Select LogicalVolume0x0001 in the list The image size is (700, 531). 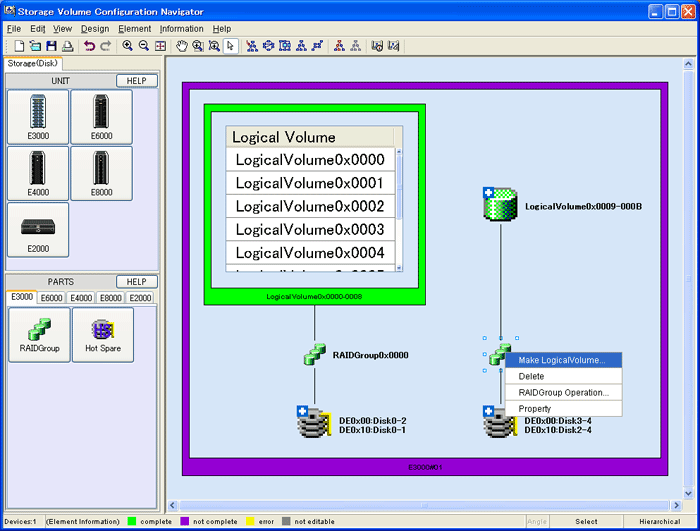click(310, 183)
